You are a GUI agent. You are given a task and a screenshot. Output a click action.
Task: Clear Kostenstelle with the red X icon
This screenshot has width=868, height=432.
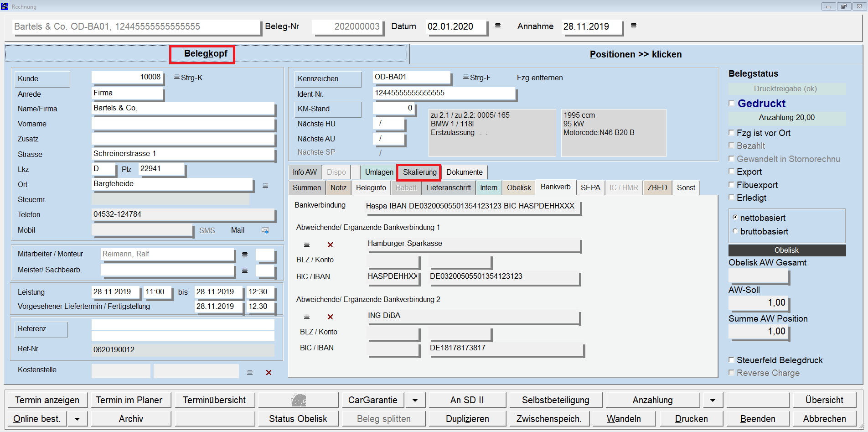[269, 372]
